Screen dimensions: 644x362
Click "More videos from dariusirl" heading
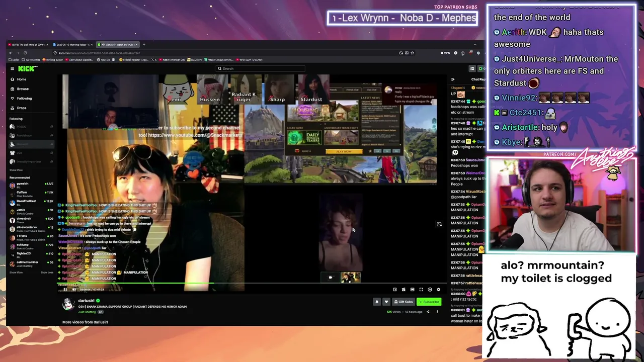85,322
